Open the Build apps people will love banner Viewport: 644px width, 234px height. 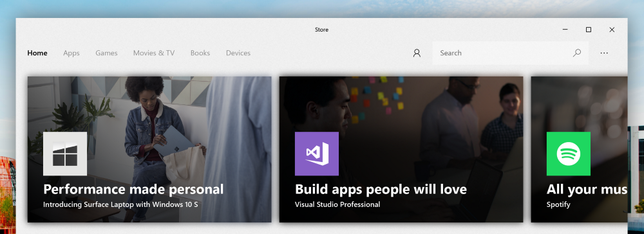click(401, 150)
